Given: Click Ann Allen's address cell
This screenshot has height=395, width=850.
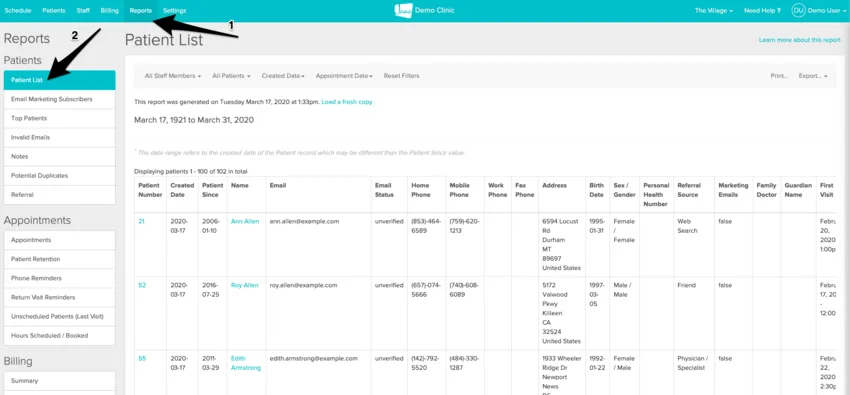Looking at the screenshot, I should [x=562, y=244].
